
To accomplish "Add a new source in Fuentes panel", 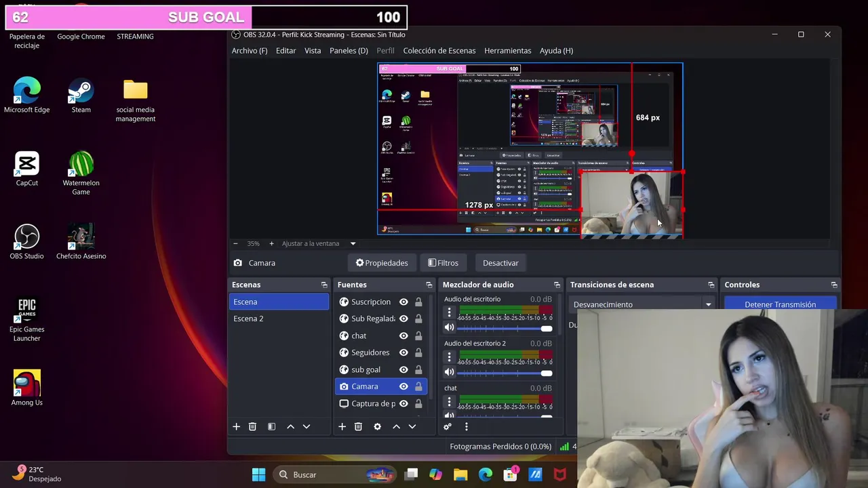I will click(342, 426).
